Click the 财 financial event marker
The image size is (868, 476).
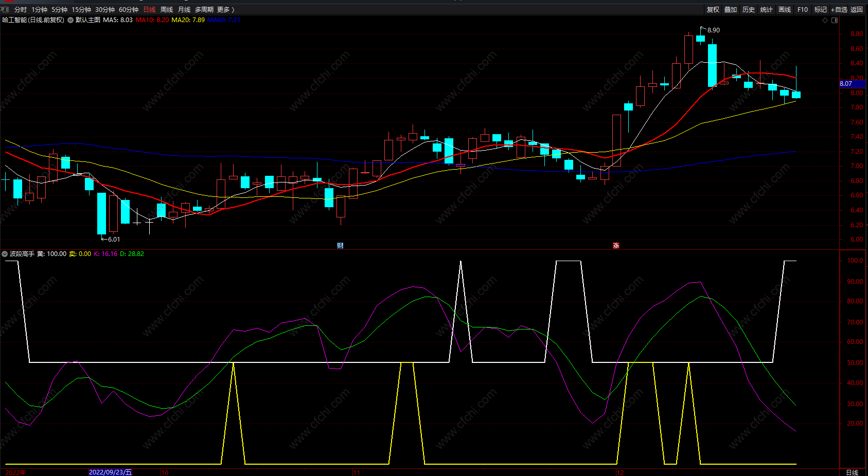(x=340, y=246)
